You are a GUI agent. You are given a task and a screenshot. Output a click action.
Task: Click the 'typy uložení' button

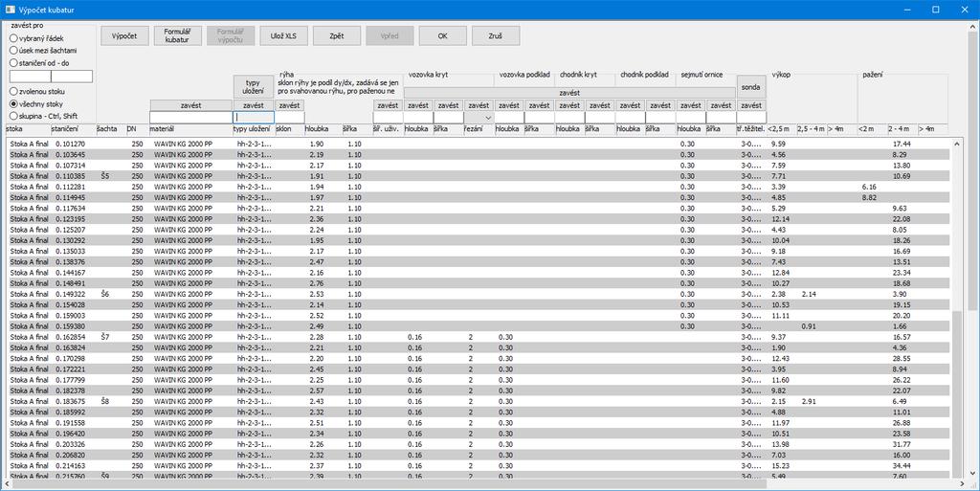coord(253,87)
